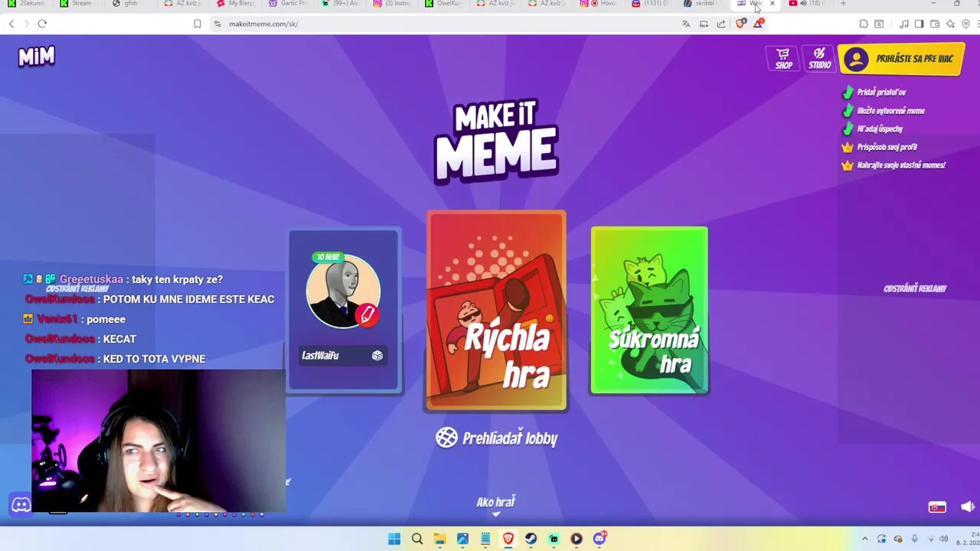980x551 pixels.
Task: Switch to the 'My Blerp' browser tab
Action: coord(236,4)
